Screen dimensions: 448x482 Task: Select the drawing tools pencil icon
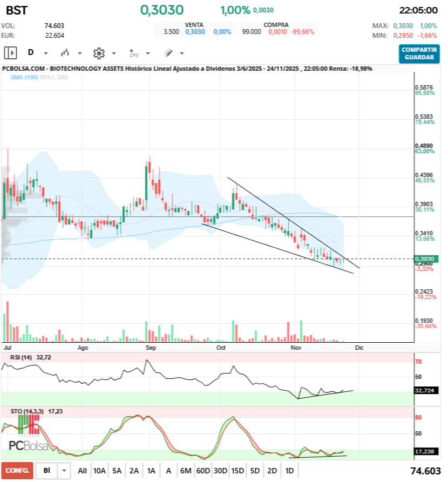click(x=168, y=53)
